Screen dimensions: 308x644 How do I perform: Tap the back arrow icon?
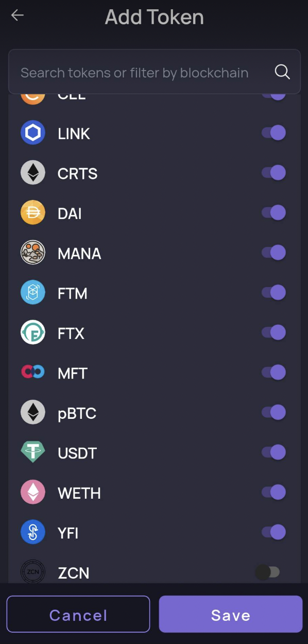18,15
